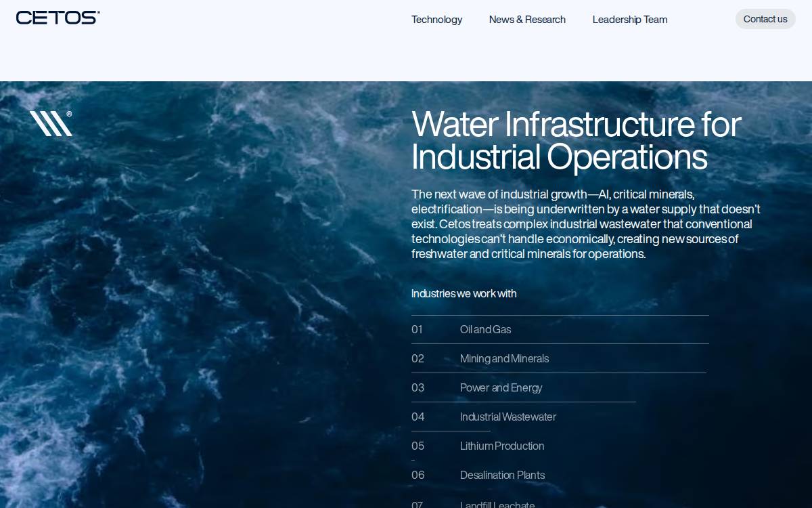This screenshot has width=812, height=508.
Task: Open the Technology menu item
Action: pyautogui.click(x=436, y=20)
